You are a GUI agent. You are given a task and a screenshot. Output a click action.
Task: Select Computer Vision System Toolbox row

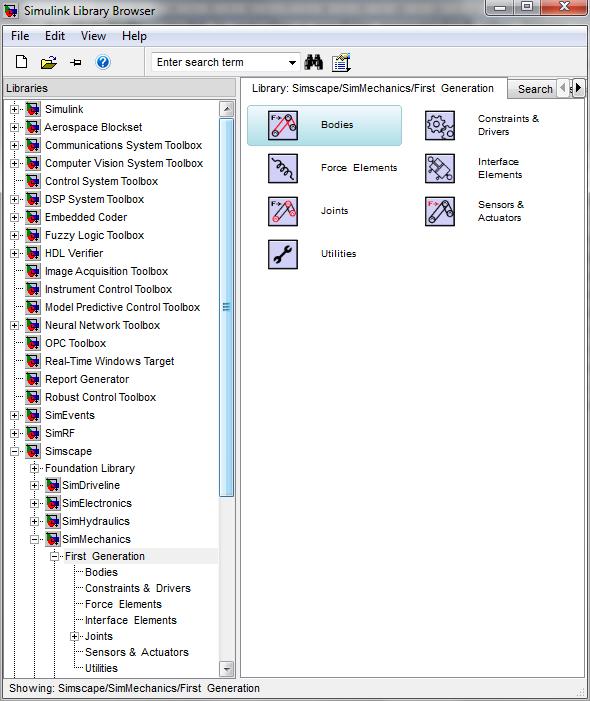(x=124, y=163)
